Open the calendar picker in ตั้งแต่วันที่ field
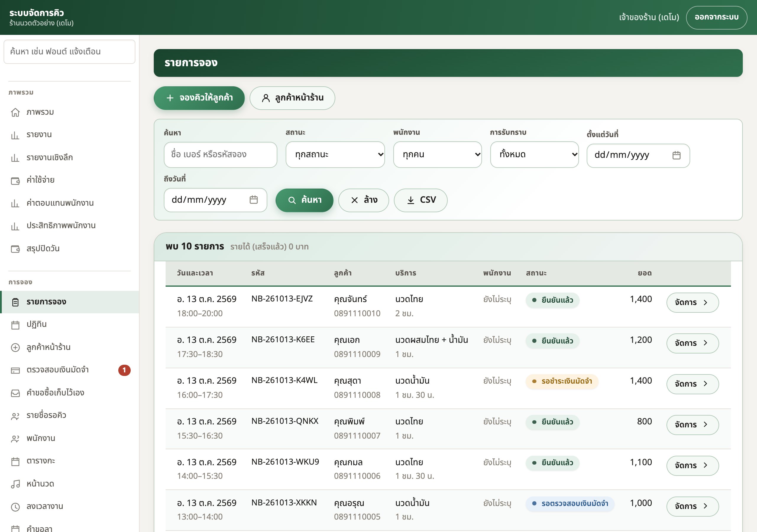The width and height of the screenshot is (757, 532). pos(676,155)
